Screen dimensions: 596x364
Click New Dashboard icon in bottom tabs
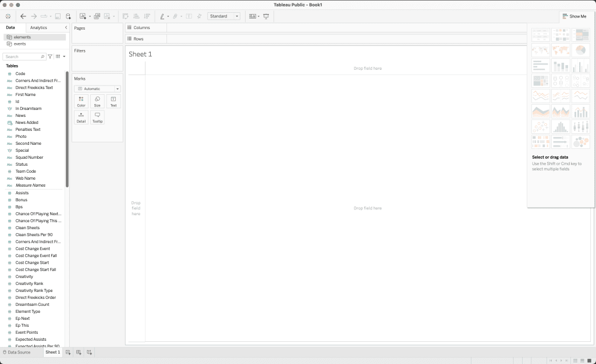[79, 352]
